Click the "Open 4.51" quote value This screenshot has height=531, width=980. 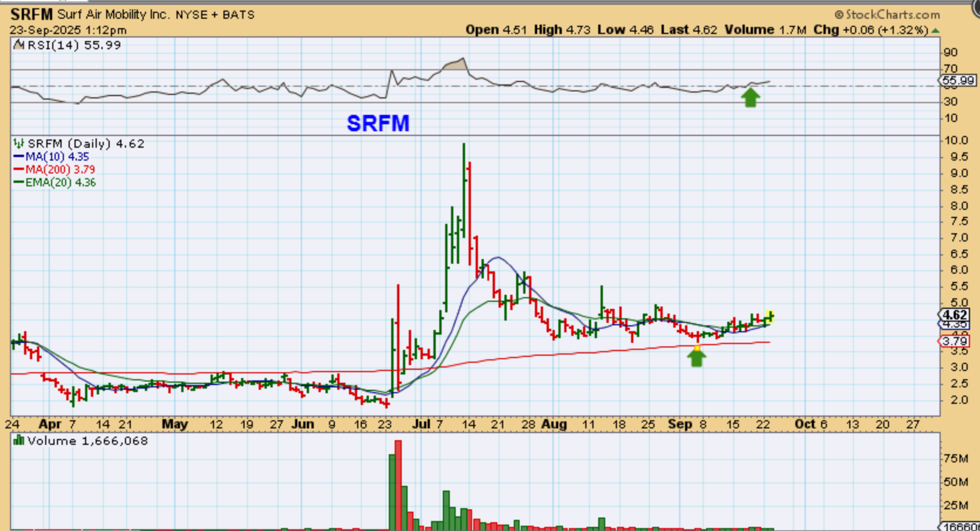[496, 30]
